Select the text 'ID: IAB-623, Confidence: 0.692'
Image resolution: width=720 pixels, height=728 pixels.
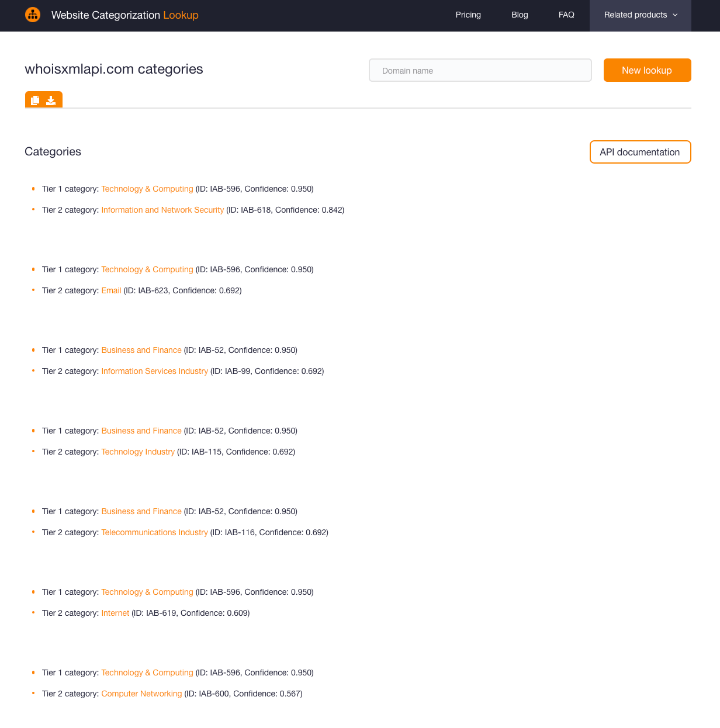(x=182, y=290)
